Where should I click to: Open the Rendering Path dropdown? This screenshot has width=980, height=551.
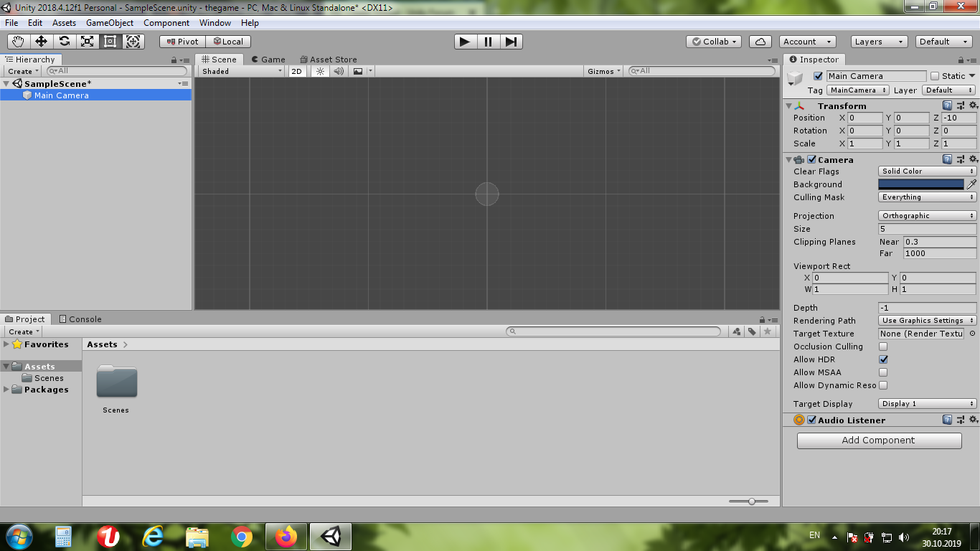(928, 321)
